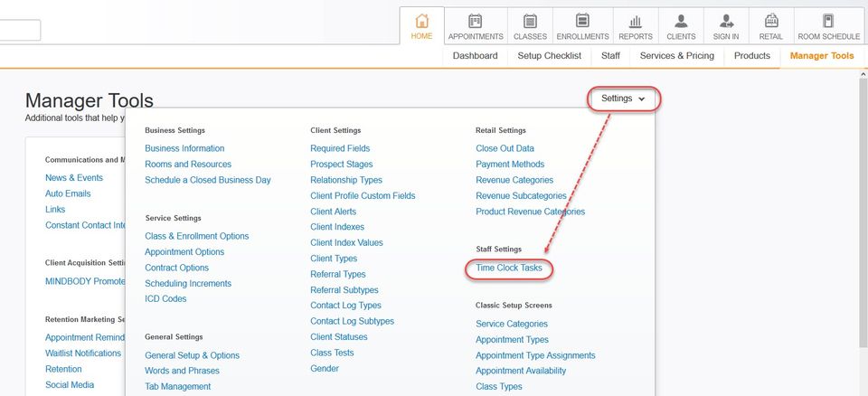Image resolution: width=868 pixels, height=396 pixels.
Task: Open Client Indexes link
Action: point(337,227)
